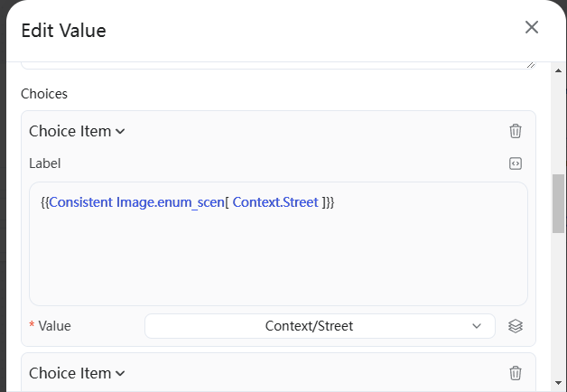Viewport: 567px width, 392px height.
Task: Close the Edit Value dialog
Action: pos(532,27)
